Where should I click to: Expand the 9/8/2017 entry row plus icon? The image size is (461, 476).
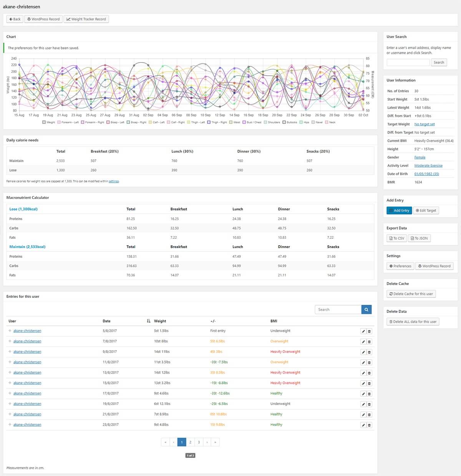click(x=10, y=351)
